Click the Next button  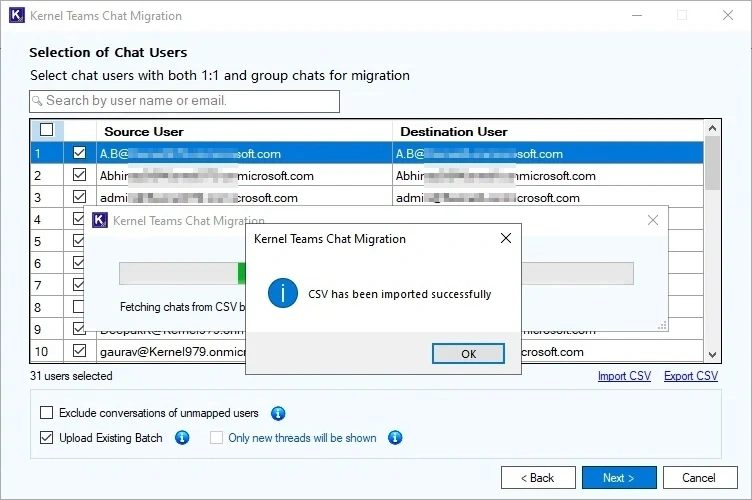pyautogui.click(x=619, y=477)
